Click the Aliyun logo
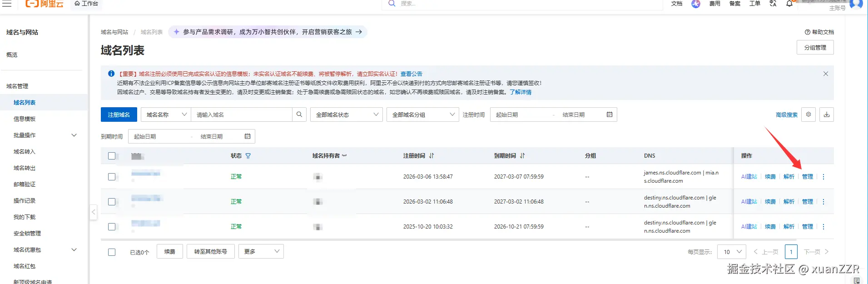This screenshot has height=284, width=868. [x=44, y=4]
